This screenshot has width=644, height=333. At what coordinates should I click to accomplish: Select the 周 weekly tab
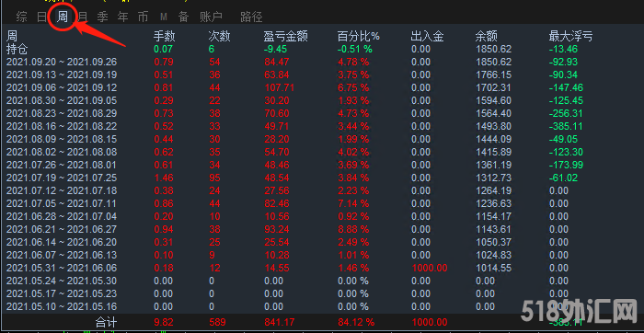point(62,17)
